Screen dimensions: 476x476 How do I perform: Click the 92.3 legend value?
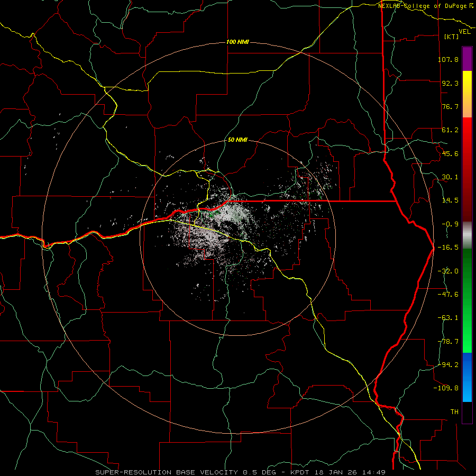coord(450,83)
